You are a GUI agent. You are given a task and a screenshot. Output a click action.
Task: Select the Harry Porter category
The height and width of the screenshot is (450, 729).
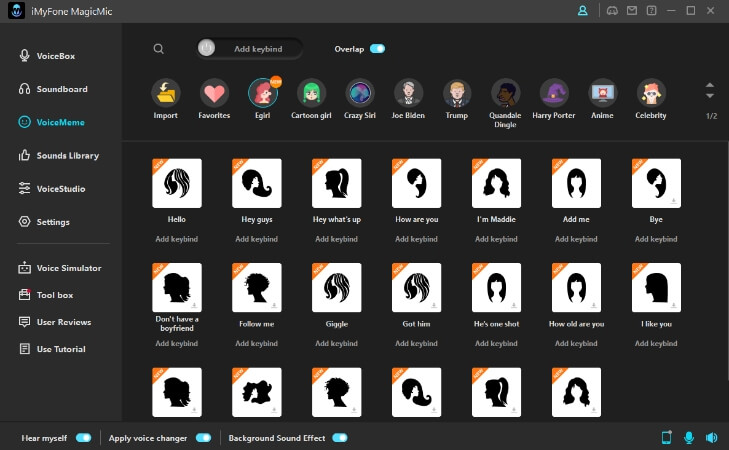[554, 93]
